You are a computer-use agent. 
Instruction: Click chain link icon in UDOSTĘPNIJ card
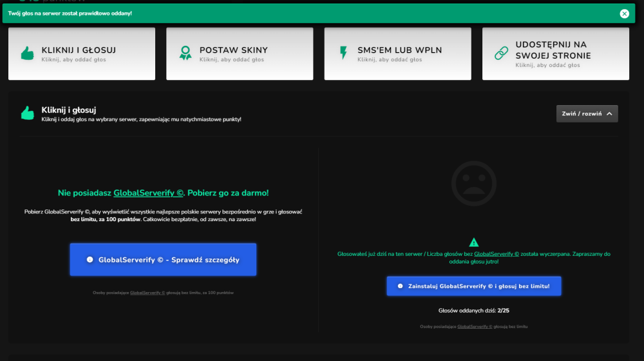point(502,53)
